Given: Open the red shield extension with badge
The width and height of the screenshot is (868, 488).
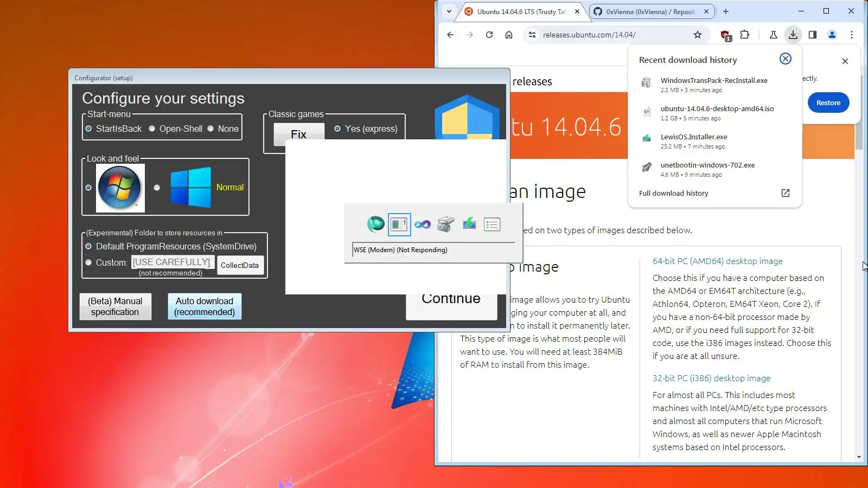Looking at the screenshot, I should pos(725,35).
